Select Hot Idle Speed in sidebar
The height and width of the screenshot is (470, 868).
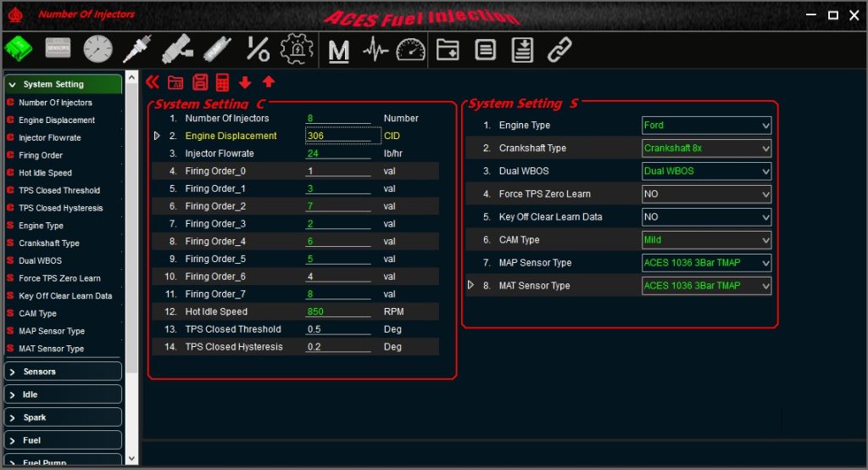pos(45,173)
